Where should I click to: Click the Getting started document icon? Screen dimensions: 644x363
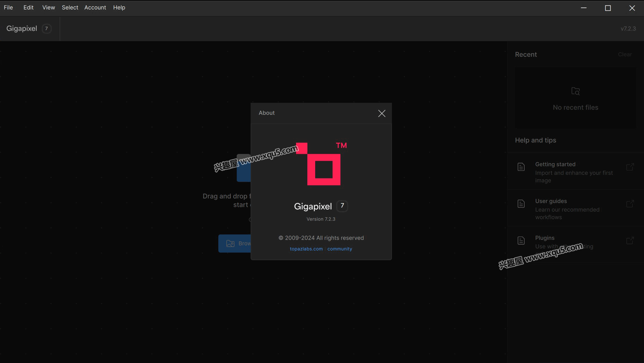click(x=521, y=167)
